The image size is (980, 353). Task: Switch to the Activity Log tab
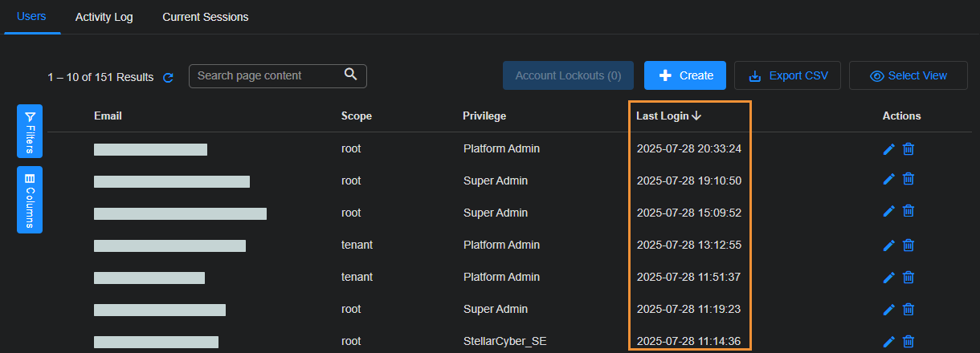104,17
